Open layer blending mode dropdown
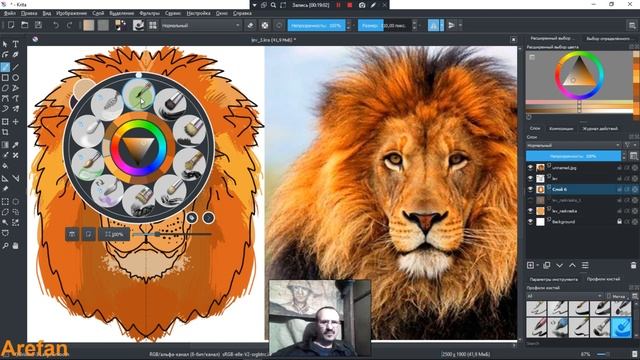The width and height of the screenshot is (640, 360). click(x=573, y=145)
